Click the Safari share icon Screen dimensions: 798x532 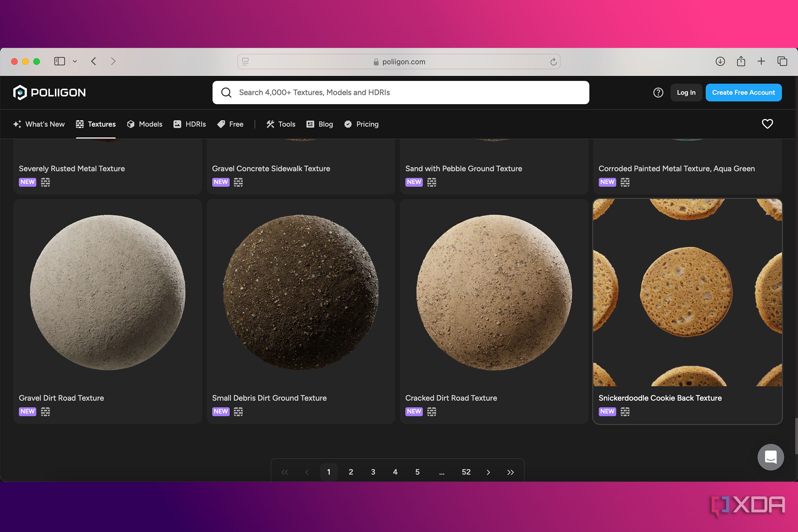[x=741, y=61]
